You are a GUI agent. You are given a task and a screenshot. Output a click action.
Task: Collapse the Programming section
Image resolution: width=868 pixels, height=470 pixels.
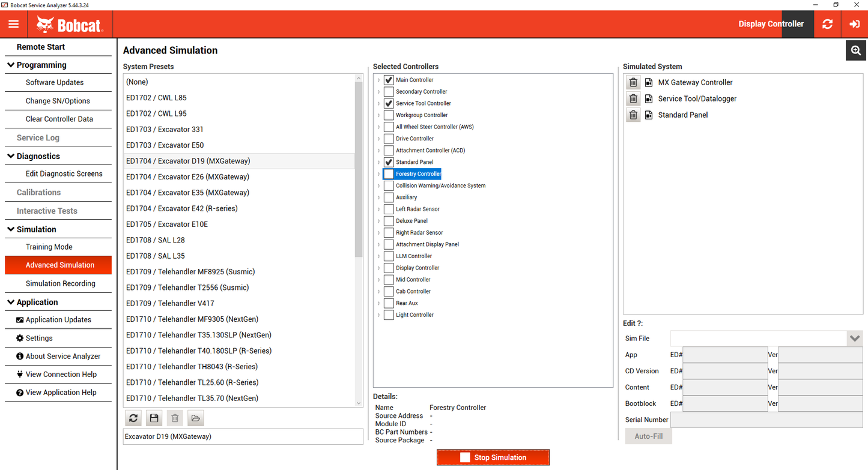11,65
